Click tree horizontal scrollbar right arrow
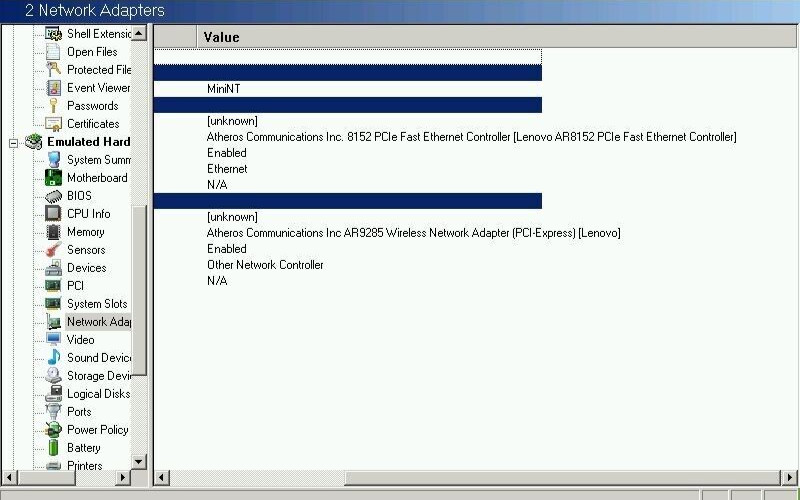 [122, 478]
